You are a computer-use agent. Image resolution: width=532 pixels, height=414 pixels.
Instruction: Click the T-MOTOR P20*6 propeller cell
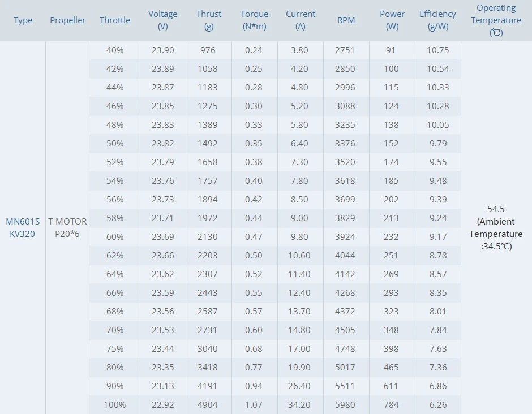67,227
